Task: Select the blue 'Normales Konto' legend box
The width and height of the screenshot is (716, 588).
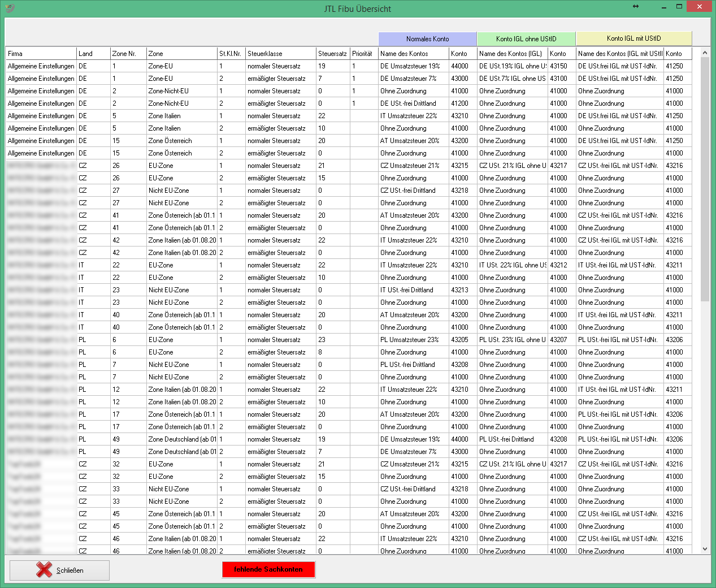Action: coord(427,39)
